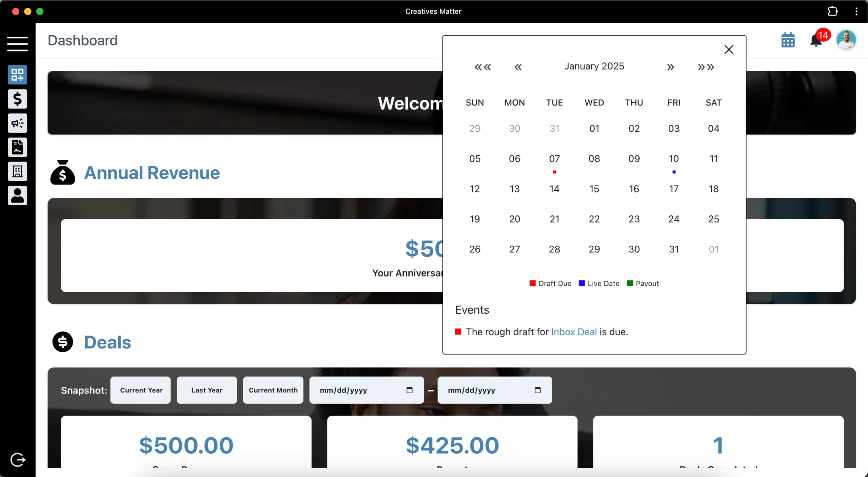This screenshot has height=477, width=868.
Task: Filter snapshot by Current Year
Action: pyautogui.click(x=141, y=390)
